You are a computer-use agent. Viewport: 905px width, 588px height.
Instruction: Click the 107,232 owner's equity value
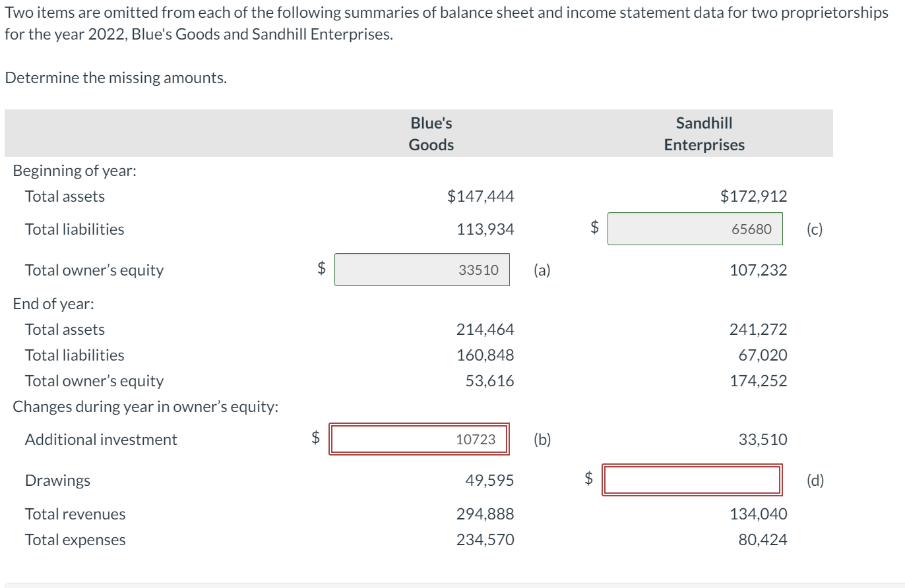click(x=758, y=270)
